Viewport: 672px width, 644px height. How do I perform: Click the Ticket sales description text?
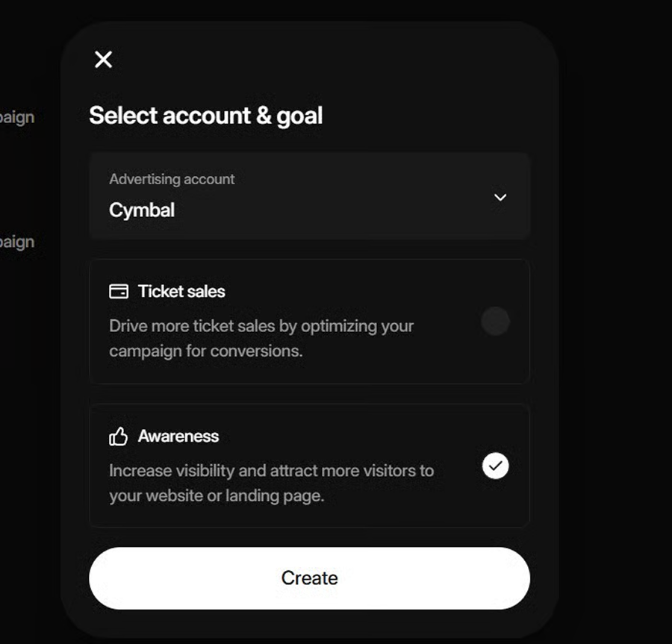pyautogui.click(x=261, y=338)
